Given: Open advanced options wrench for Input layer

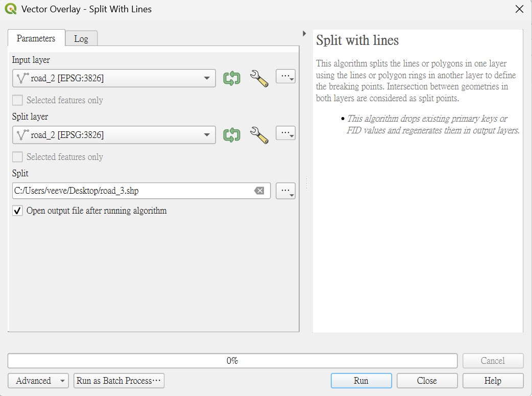Looking at the screenshot, I should 259,78.
